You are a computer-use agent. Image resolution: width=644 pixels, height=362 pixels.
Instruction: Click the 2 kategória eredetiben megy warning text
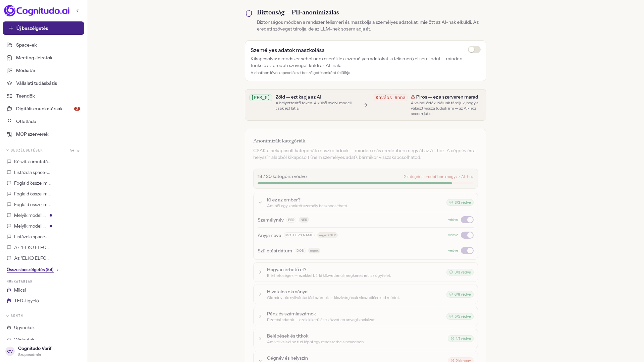[x=438, y=177]
